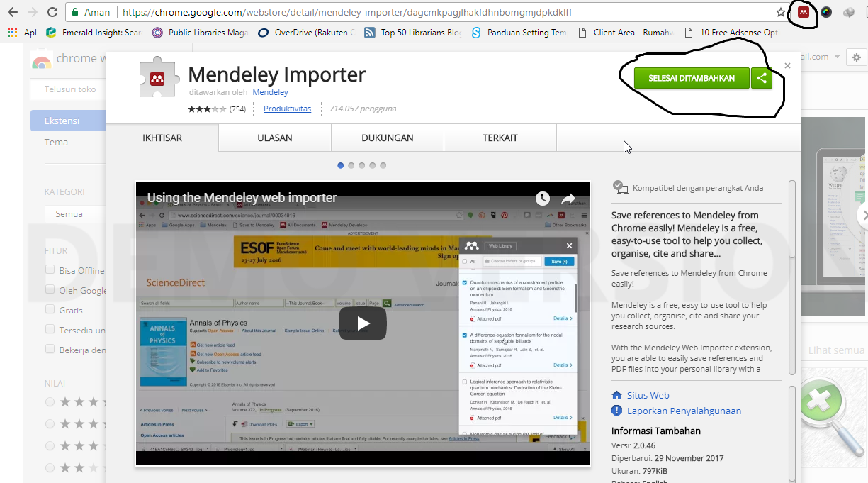Close the extension detail dialog
Image resolution: width=868 pixels, height=483 pixels.
(x=787, y=66)
